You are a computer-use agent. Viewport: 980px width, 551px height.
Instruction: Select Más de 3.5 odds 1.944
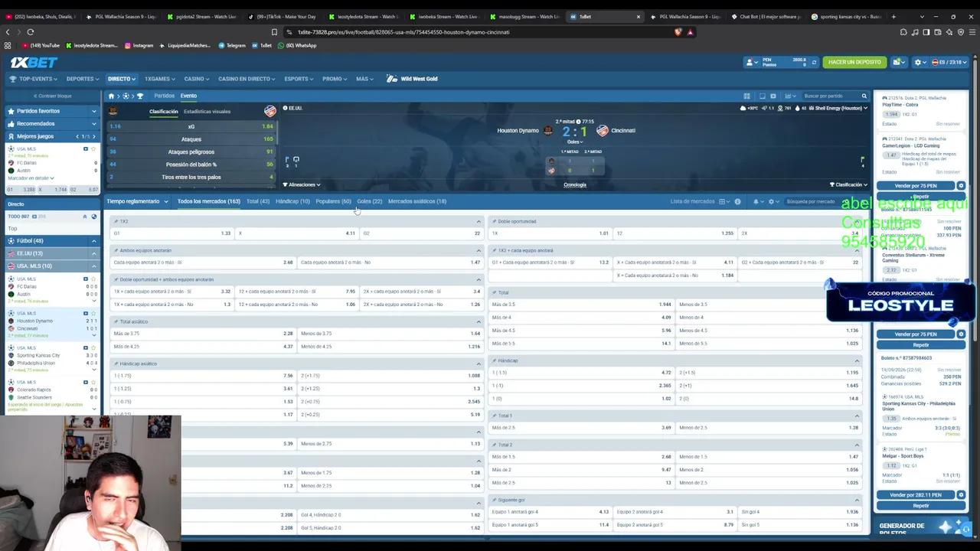[x=581, y=305]
